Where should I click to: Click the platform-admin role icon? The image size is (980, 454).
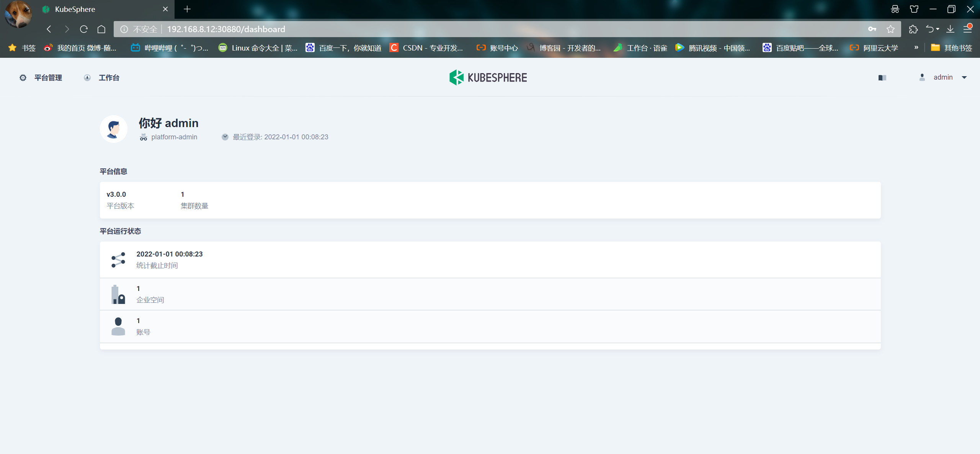pos(143,137)
